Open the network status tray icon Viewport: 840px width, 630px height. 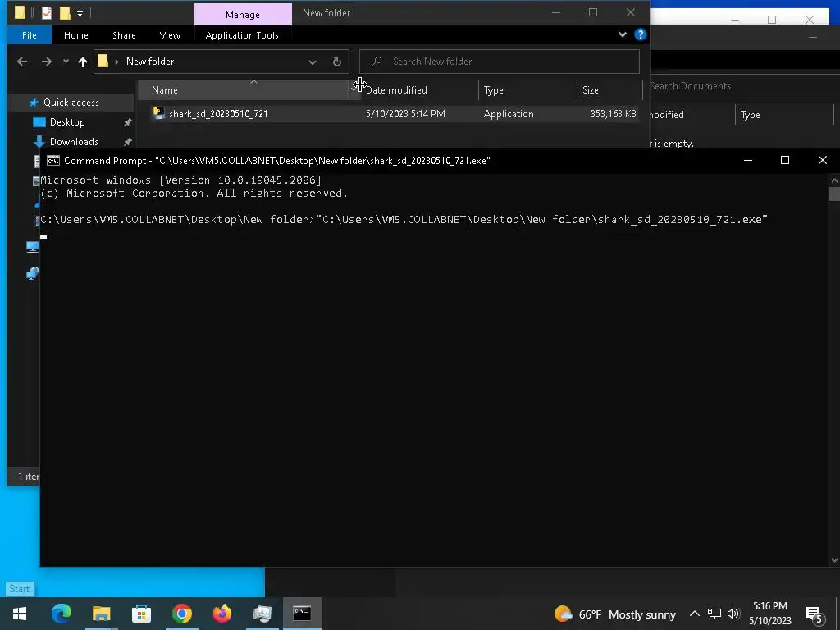coord(714,614)
